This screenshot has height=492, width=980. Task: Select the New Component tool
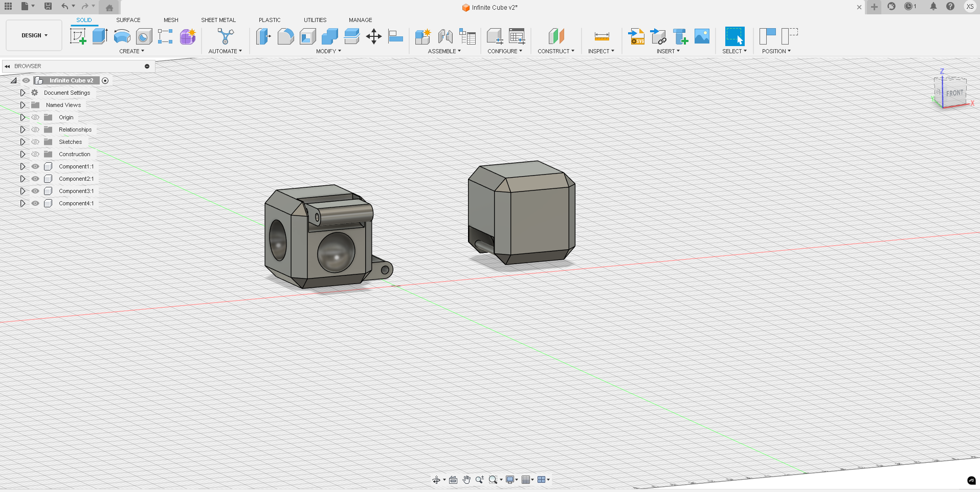coord(423,36)
